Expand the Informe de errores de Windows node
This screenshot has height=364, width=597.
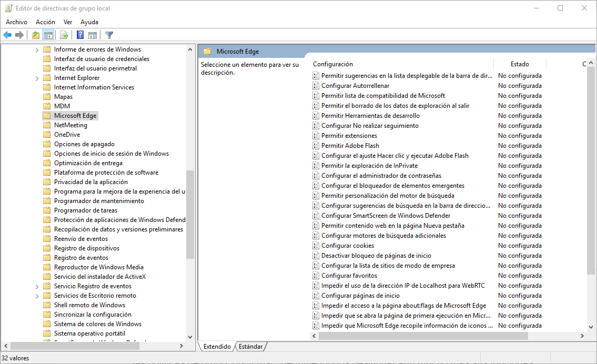click(37, 50)
